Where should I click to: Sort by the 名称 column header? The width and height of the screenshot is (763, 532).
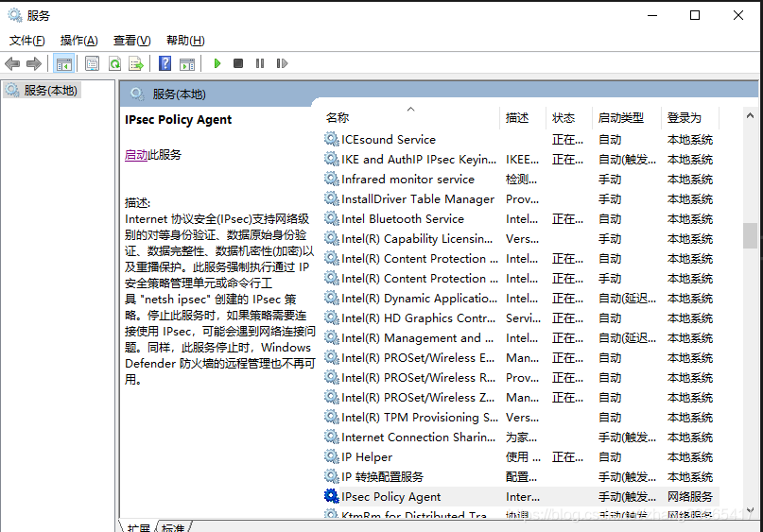(x=411, y=118)
